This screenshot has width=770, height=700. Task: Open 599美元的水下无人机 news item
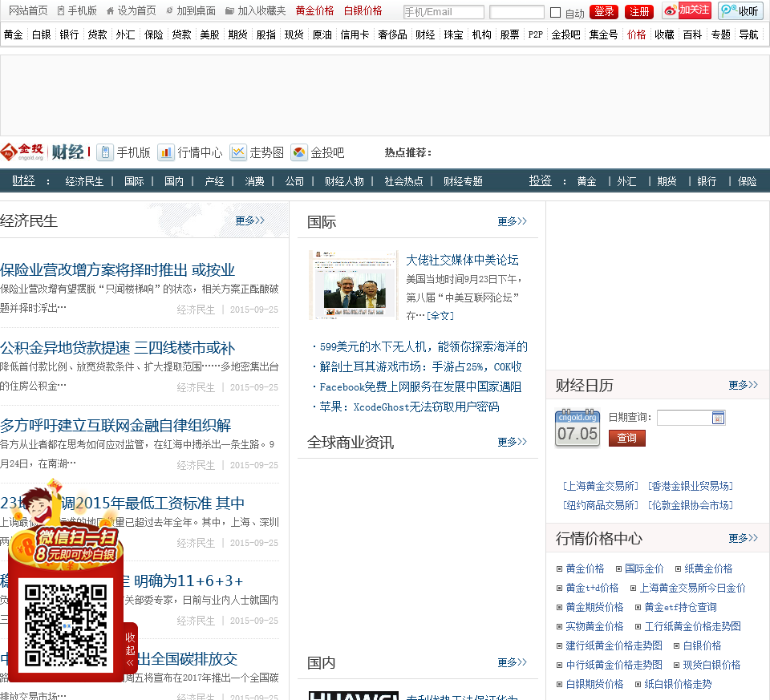[423, 347]
